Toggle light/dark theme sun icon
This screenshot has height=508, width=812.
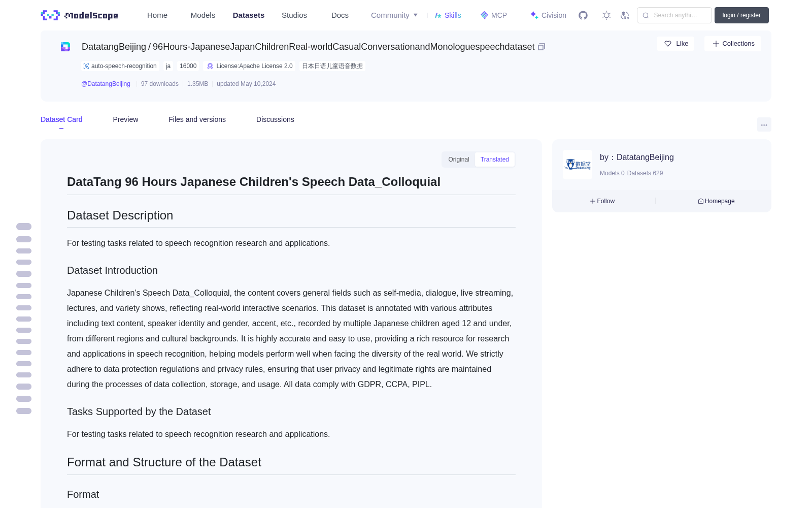coord(606,15)
